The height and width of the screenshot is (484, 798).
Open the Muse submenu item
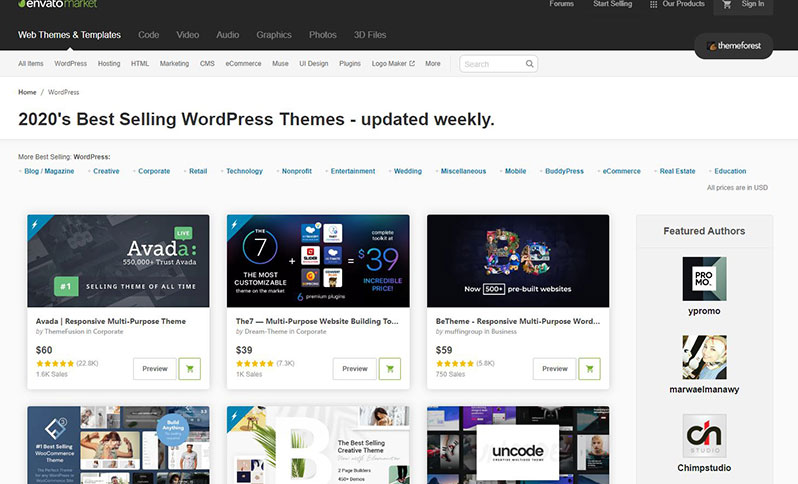pyautogui.click(x=280, y=64)
